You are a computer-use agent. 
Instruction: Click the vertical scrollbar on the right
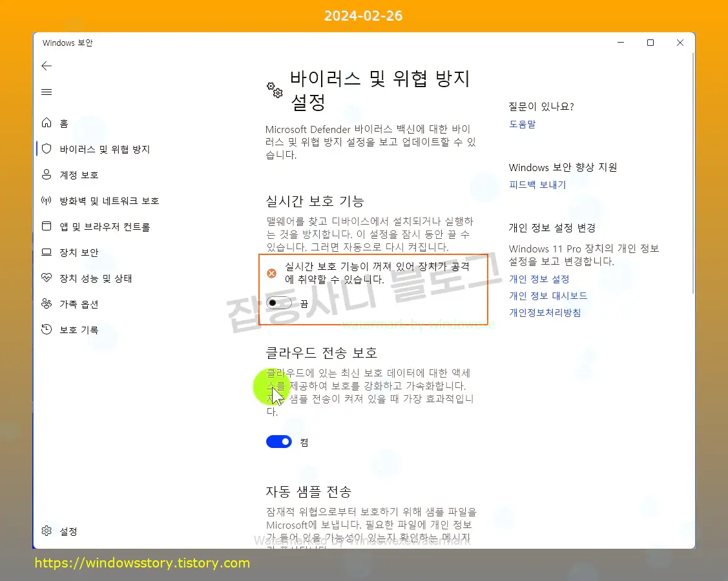point(693,172)
